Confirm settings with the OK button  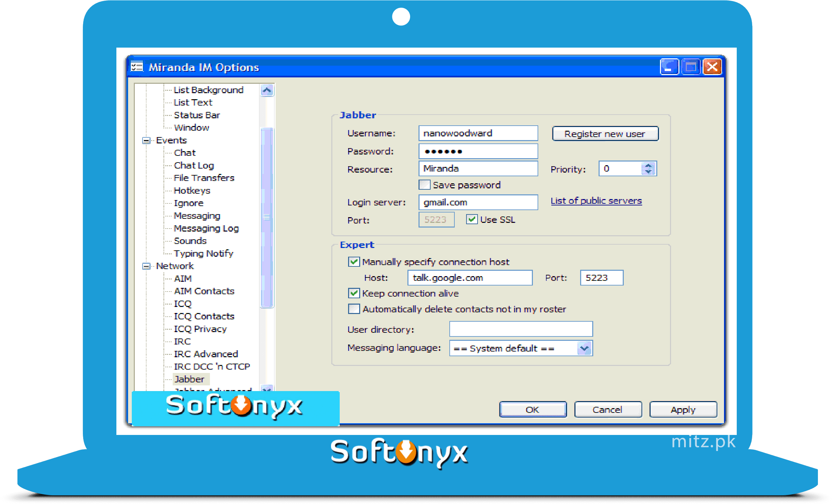point(533,409)
